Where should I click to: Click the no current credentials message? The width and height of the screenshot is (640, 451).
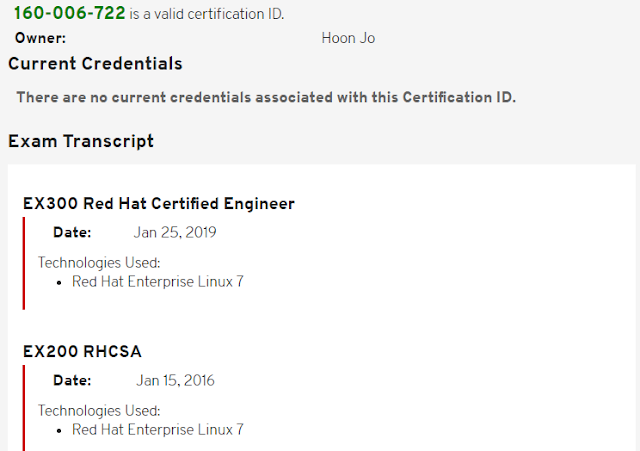point(266,97)
